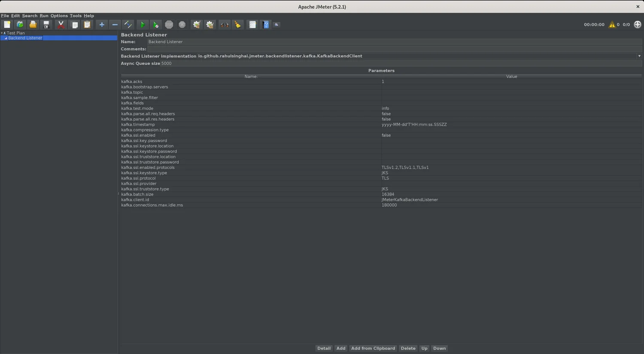
Task: Open the Backend Listener implementation dropdown
Action: tap(639, 56)
